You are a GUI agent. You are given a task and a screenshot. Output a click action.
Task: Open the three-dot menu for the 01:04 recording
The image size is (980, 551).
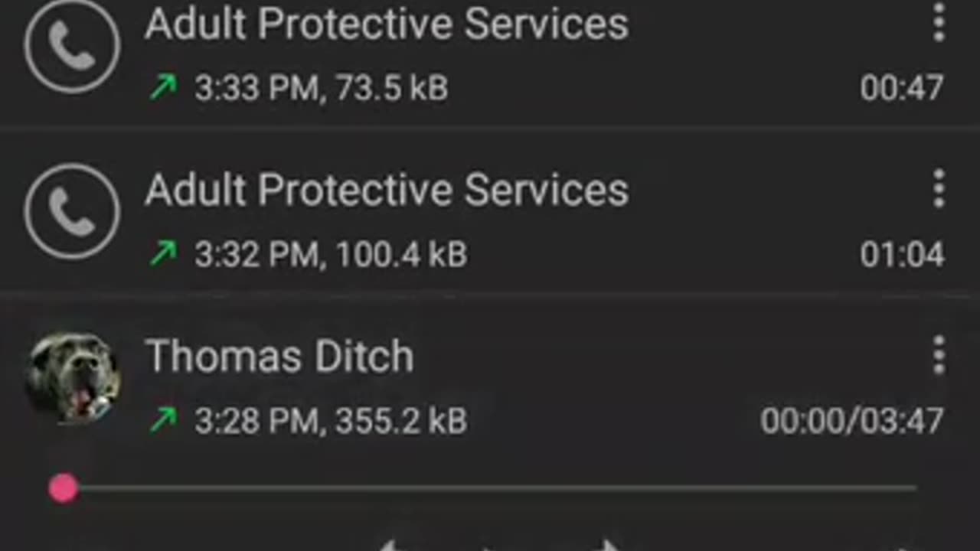(939, 189)
